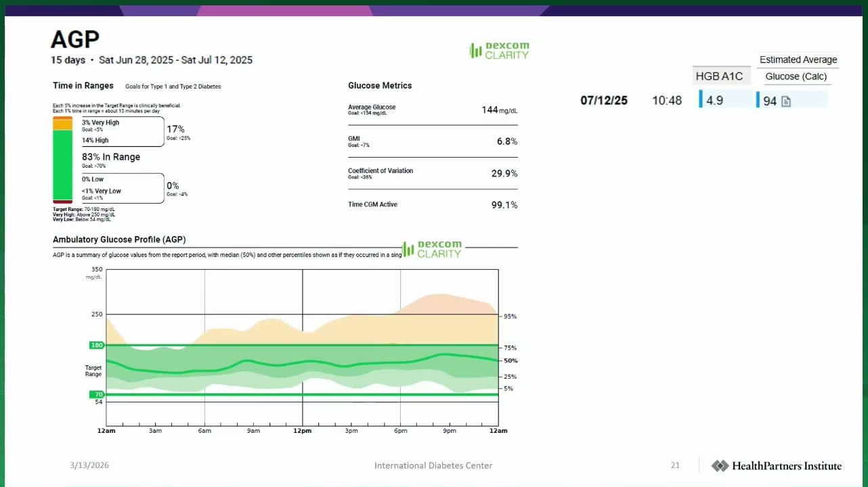
Task: Select the Average Glucose label
Action: [372, 107]
